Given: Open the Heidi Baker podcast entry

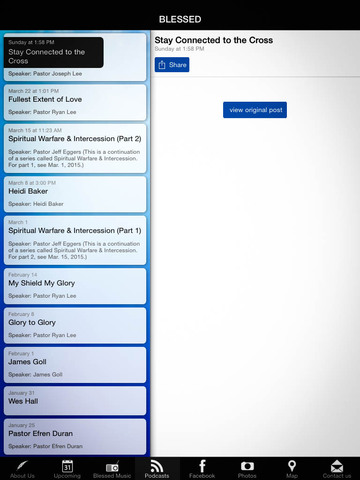Looking at the screenshot, I should pyautogui.click(x=75, y=194).
